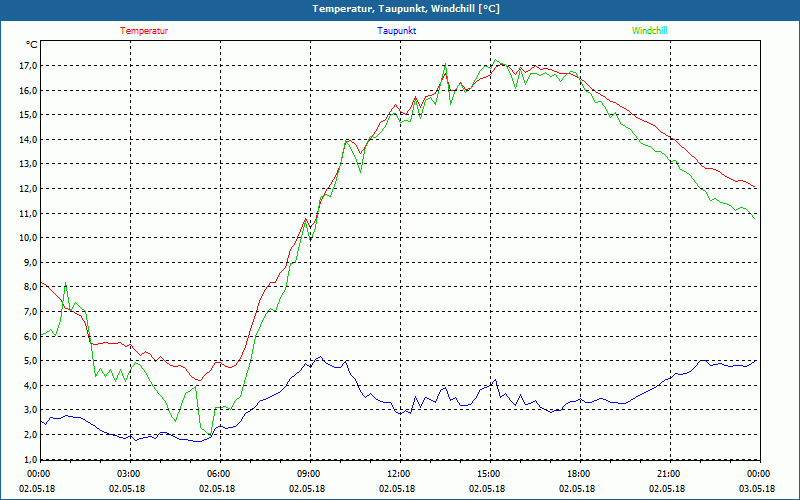This screenshot has height=500, width=800.
Task: Click the 15:00 time axis label
Action: pos(489,474)
